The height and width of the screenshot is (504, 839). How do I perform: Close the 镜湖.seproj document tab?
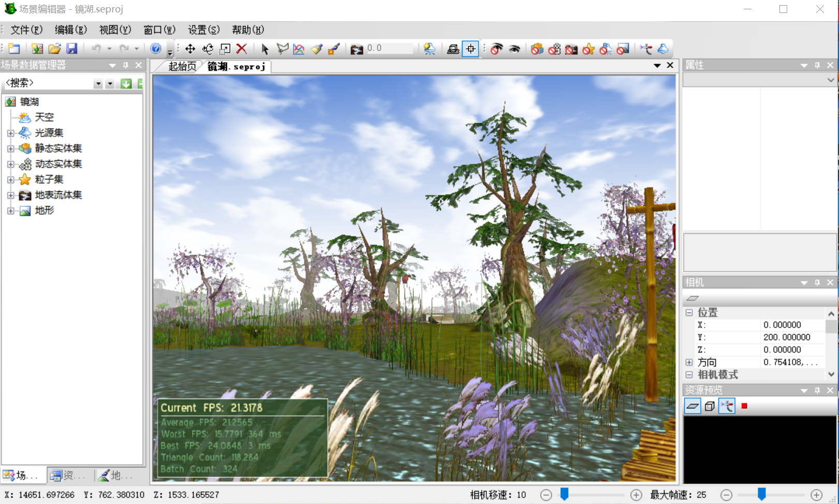point(670,65)
